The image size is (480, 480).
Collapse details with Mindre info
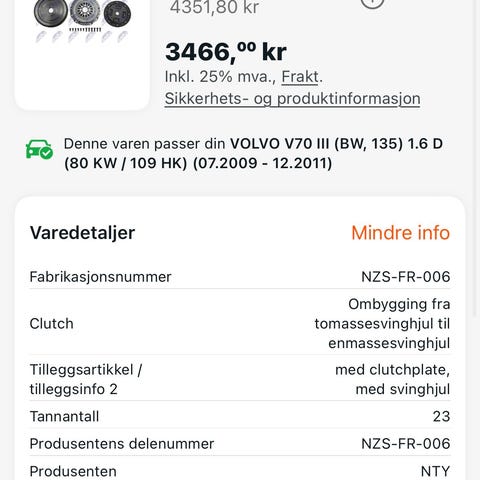click(x=400, y=233)
